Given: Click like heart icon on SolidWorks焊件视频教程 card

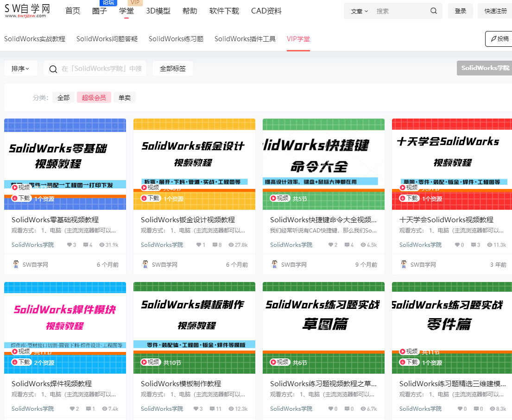Looking at the screenshot, I should pos(72,408).
